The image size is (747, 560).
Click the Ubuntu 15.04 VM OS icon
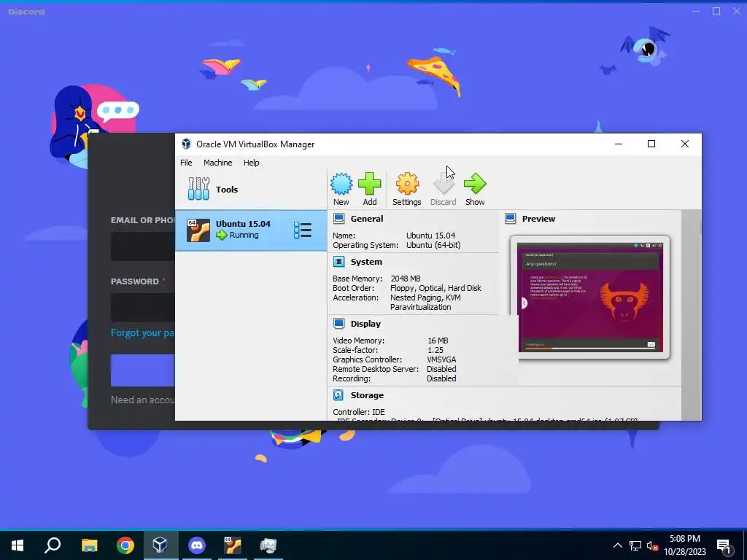coord(198,230)
